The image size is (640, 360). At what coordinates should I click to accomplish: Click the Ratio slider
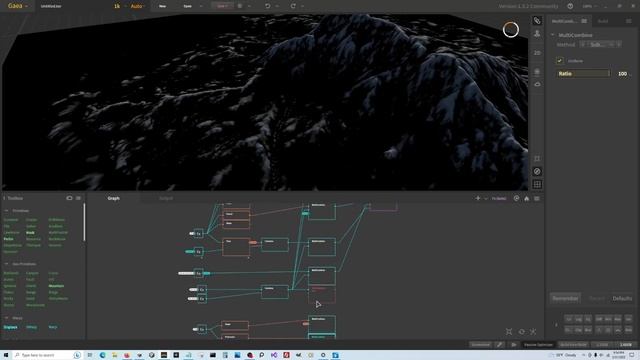pos(584,73)
